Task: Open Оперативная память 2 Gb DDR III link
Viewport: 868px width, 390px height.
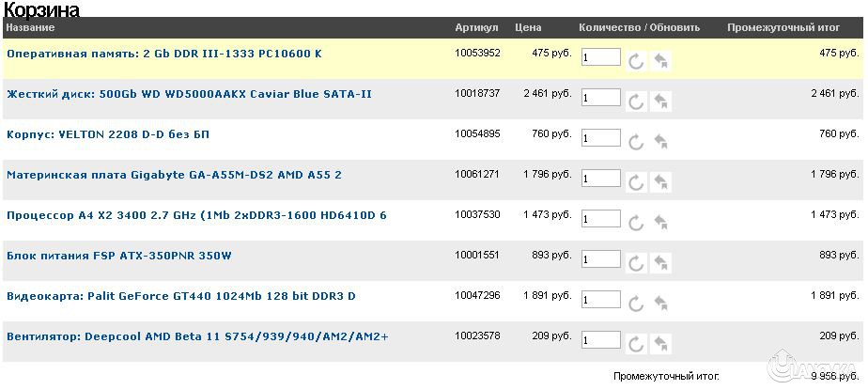Action: pyautogui.click(x=163, y=54)
